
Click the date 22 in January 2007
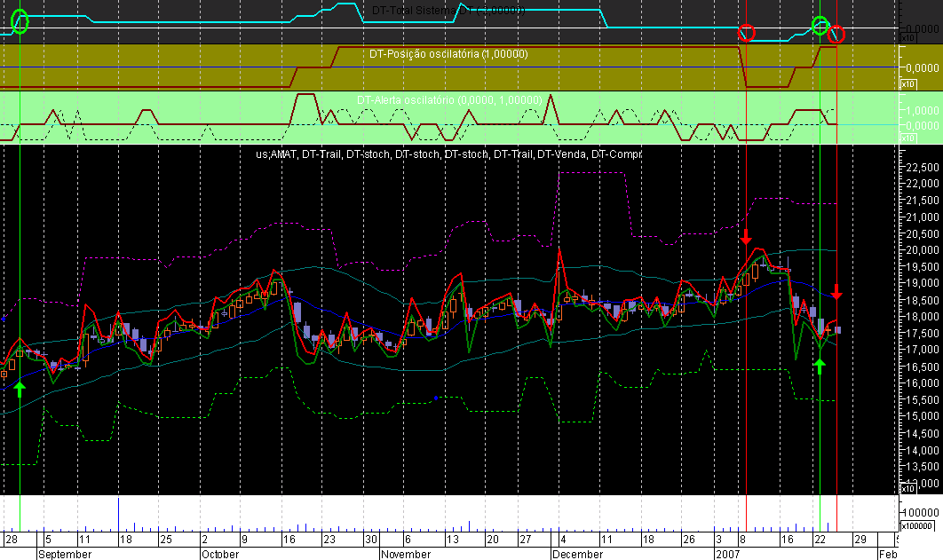[x=820, y=540]
